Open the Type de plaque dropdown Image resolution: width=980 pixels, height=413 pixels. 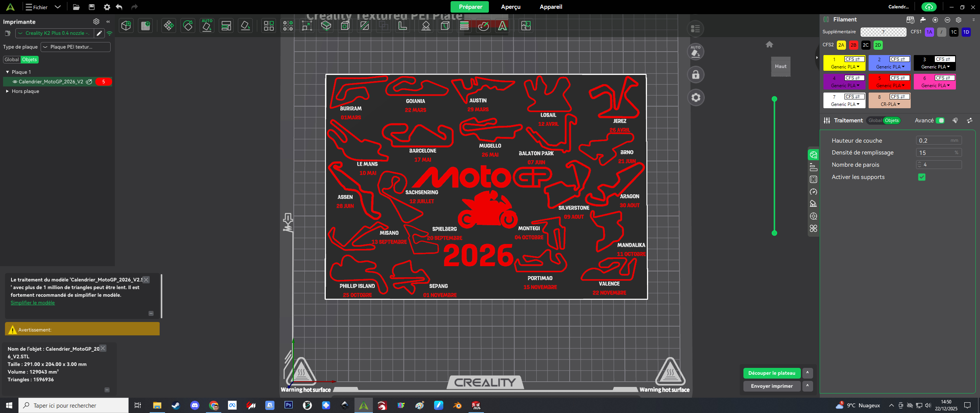[x=75, y=47]
